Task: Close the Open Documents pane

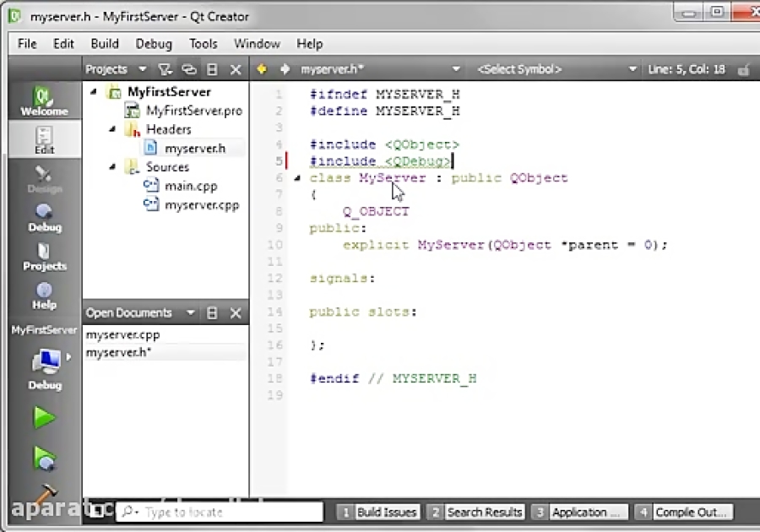Action: coord(236,313)
